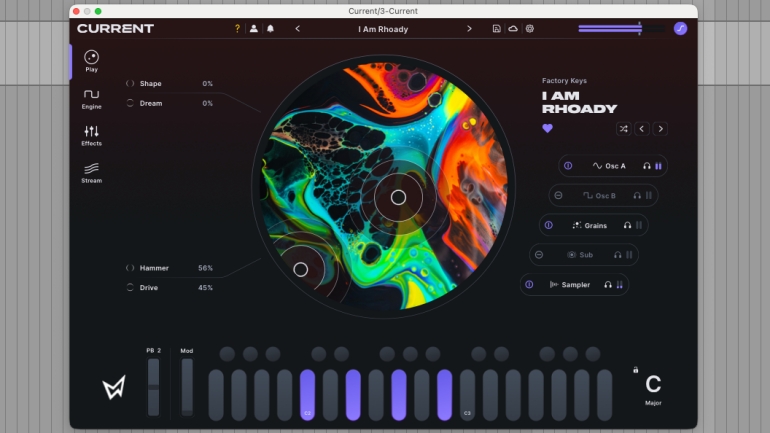Previous preset arrow beside shuffle button
The width and height of the screenshot is (770, 433).
tap(642, 129)
